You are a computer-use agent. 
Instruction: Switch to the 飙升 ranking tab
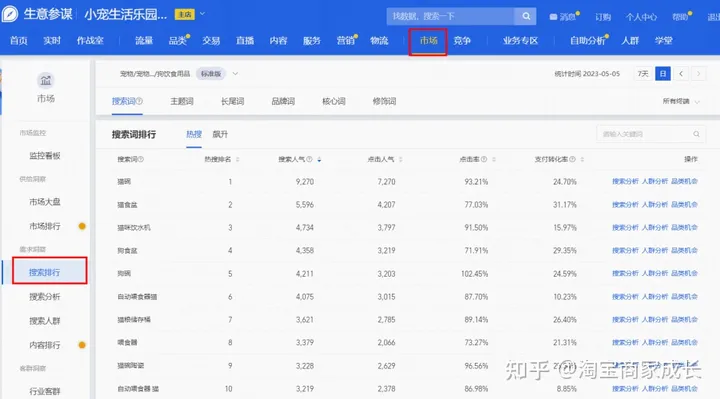point(220,134)
